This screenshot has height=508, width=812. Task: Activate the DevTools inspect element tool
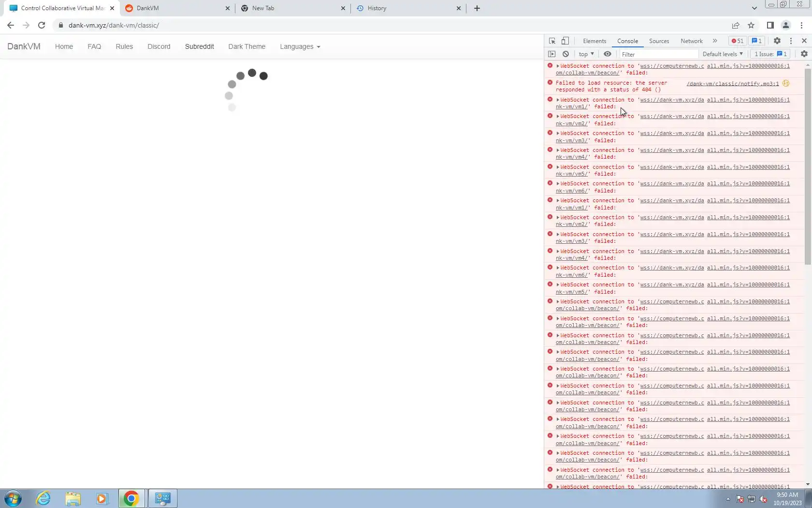552,41
